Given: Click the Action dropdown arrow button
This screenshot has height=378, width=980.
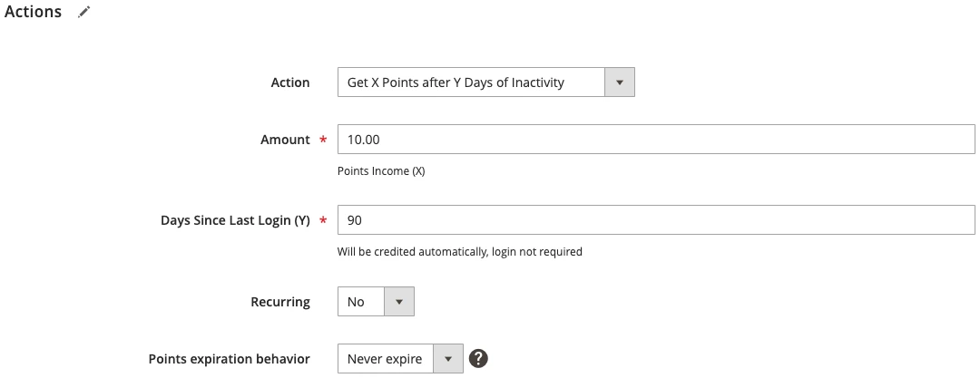Looking at the screenshot, I should (x=620, y=82).
